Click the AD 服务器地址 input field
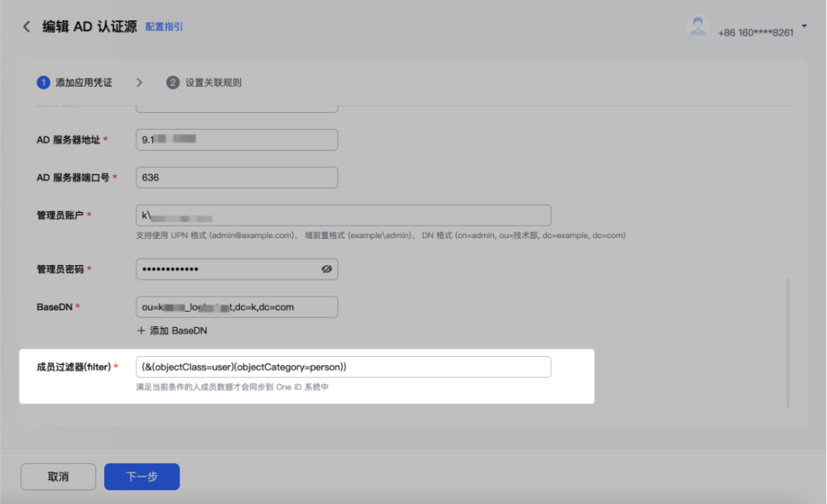827x504 pixels. pos(237,139)
